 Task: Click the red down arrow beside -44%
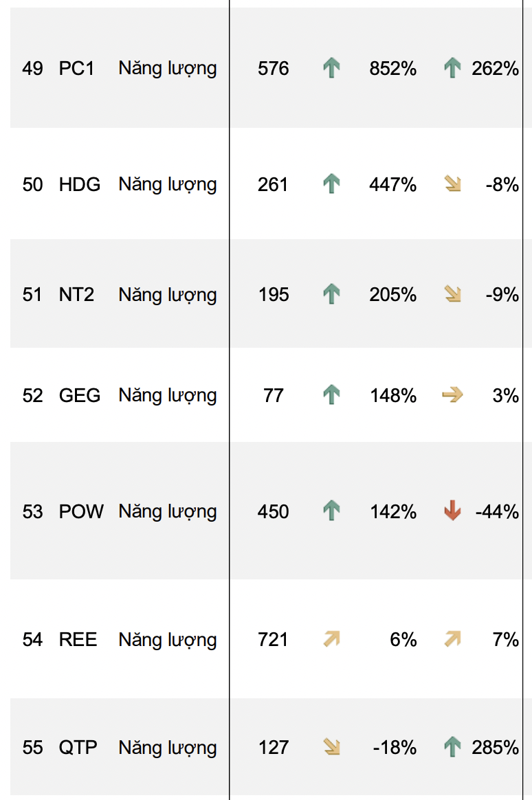click(x=452, y=511)
